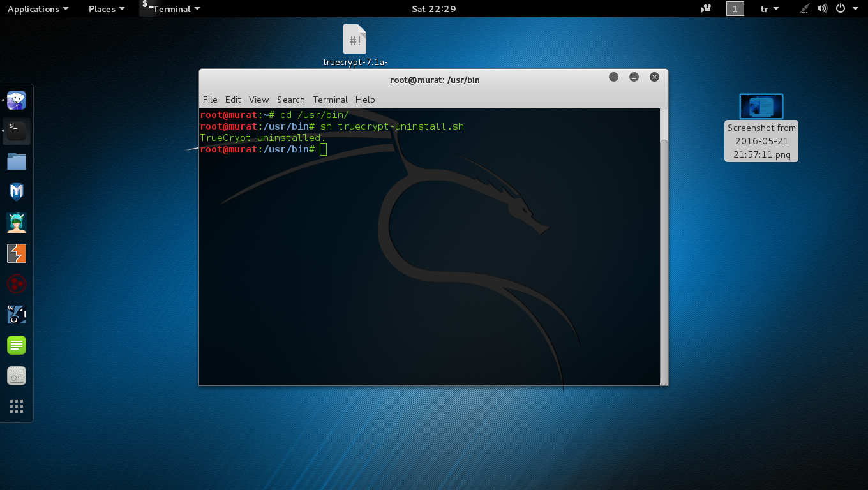
Task: Open Iceweasel browser from the dock
Action: click(x=17, y=100)
